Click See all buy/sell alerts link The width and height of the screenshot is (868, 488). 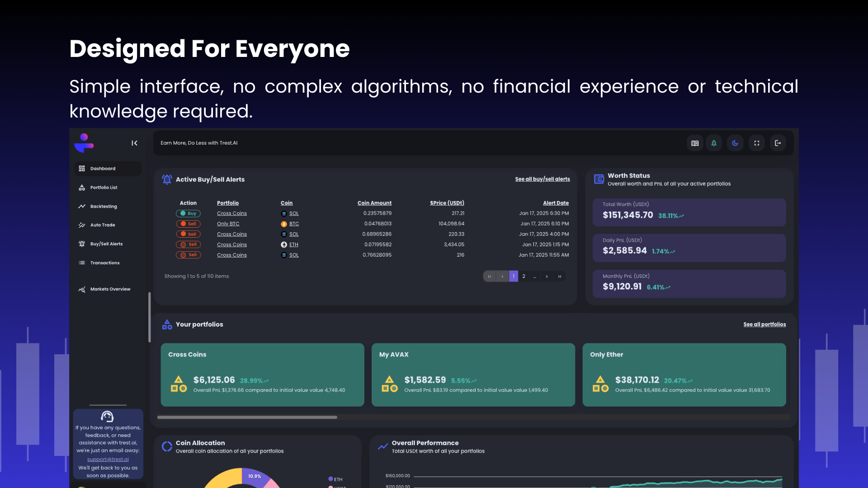(x=542, y=179)
